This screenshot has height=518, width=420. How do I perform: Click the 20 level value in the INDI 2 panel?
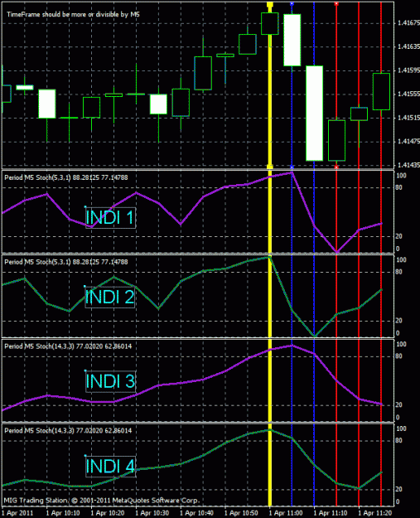coord(398,321)
